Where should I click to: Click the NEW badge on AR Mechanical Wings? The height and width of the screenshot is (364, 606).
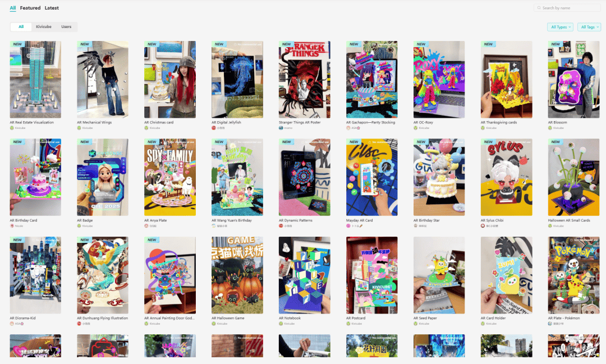[x=85, y=44]
